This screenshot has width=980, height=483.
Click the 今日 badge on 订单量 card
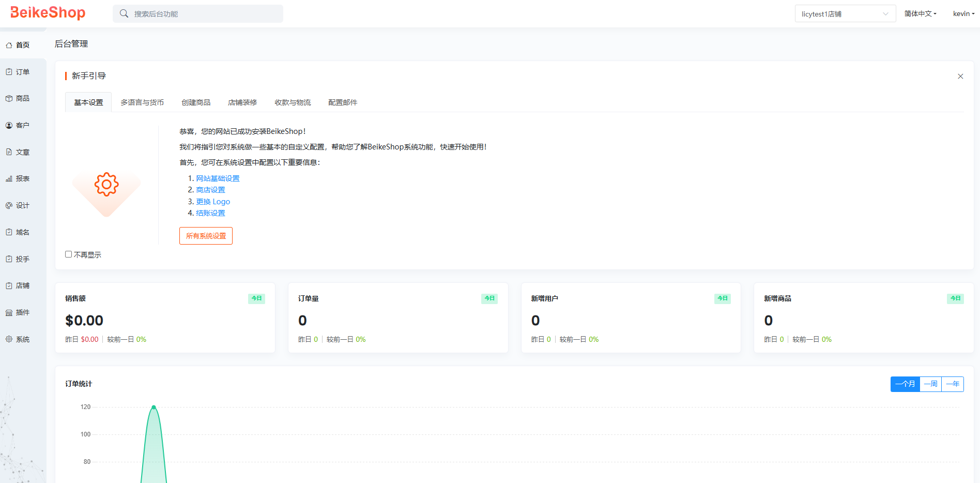pos(489,298)
